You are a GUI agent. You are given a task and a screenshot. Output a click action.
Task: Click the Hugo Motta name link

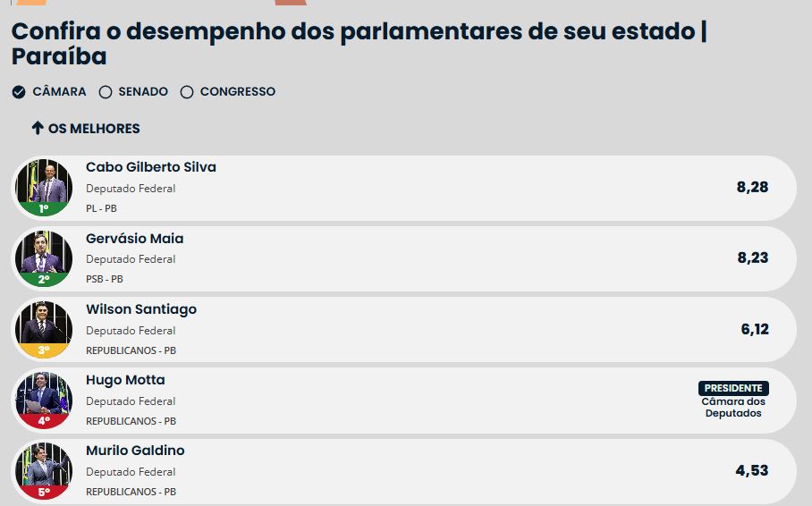tap(125, 380)
